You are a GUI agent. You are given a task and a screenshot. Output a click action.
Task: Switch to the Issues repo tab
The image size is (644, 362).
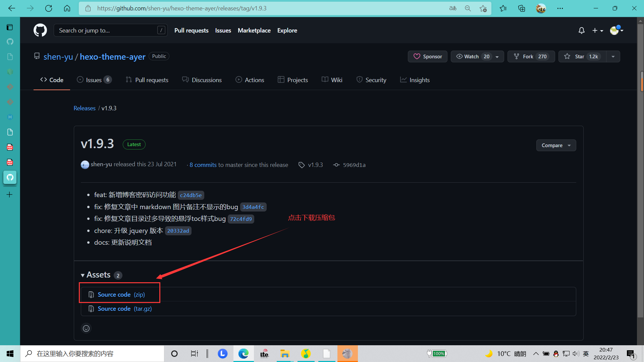point(94,80)
